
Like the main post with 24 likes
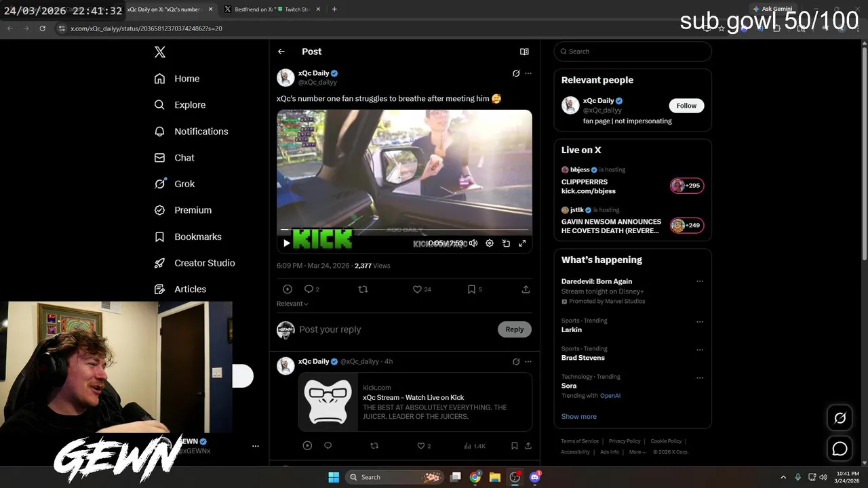pos(422,289)
